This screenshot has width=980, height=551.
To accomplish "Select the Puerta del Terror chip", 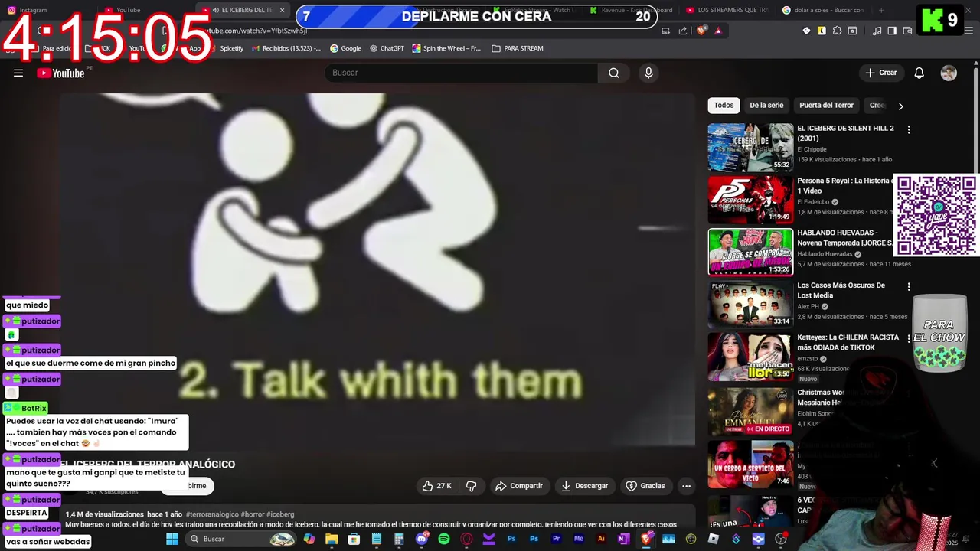I will pos(826,106).
